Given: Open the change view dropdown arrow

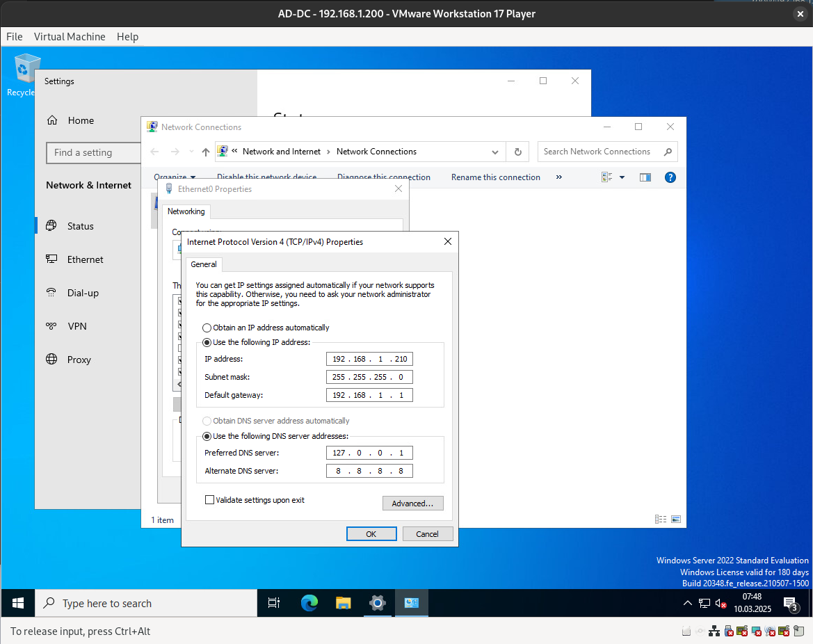Looking at the screenshot, I should (622, 177).
